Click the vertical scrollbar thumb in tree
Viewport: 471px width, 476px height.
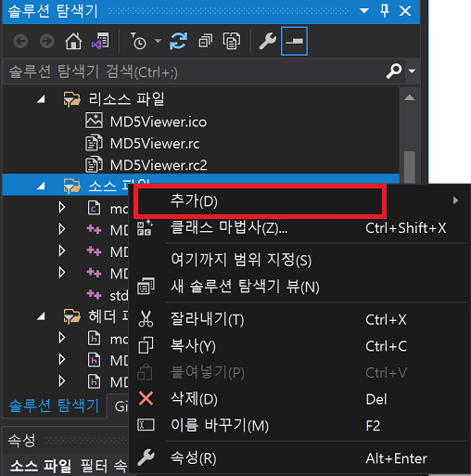(410, 167)
